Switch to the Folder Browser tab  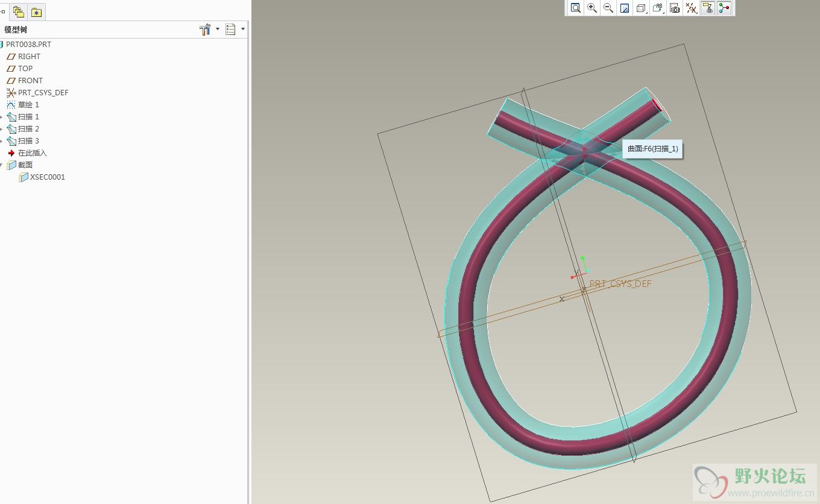[x=19, y=11]
